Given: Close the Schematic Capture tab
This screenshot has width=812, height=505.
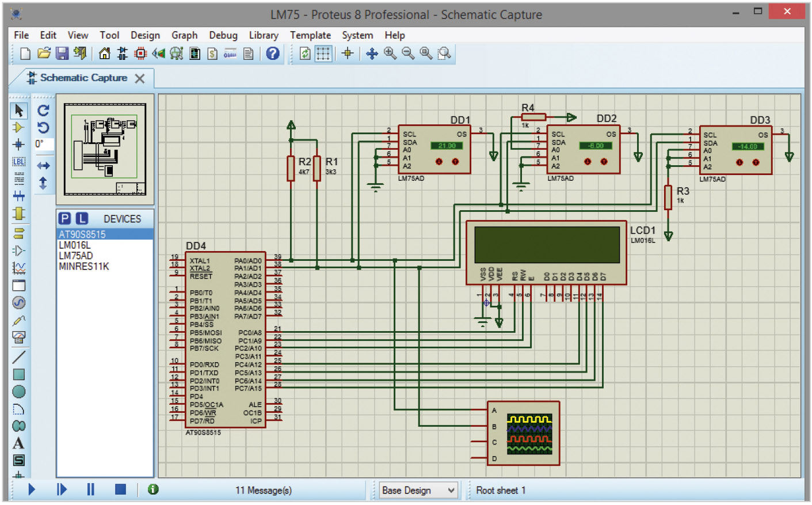Looking at the screenshot, I should (140, 78).
